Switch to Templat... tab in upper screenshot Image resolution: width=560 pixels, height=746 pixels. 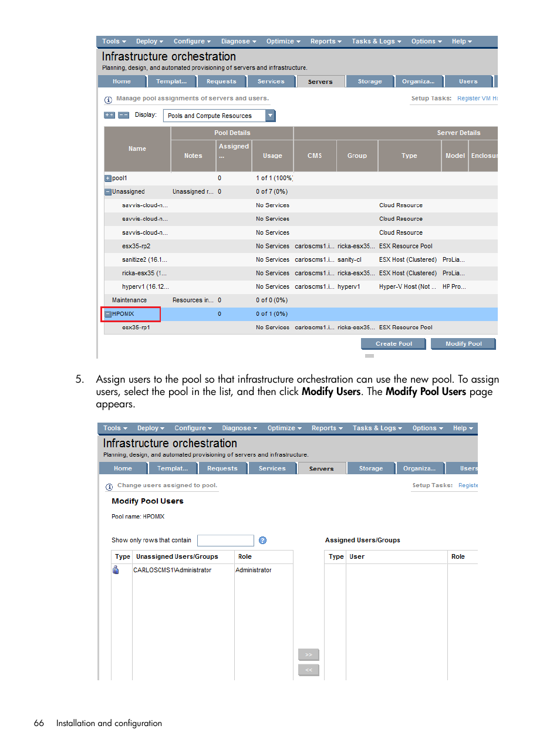(171, 82)
